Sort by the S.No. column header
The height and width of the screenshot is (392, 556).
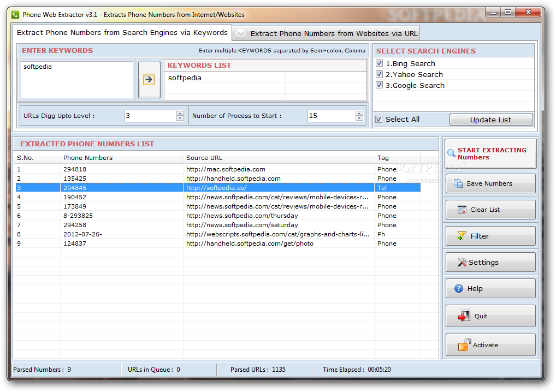pos(37,158)
